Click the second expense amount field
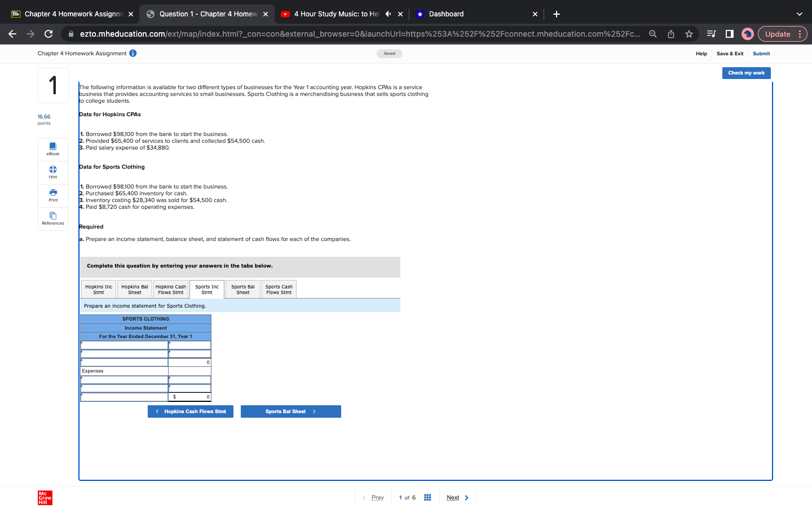 click(190, 388)
